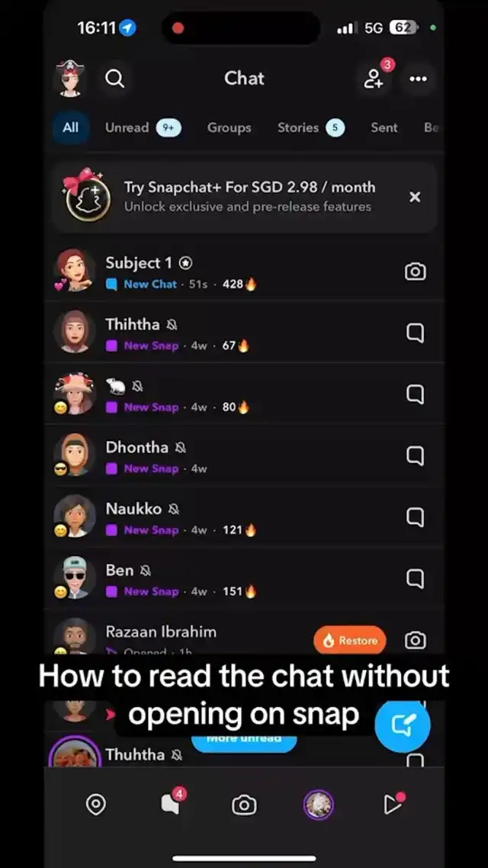Open the pirate Bitmoji profile avatar
Screen dimensions: 488x868
point(70,79)
